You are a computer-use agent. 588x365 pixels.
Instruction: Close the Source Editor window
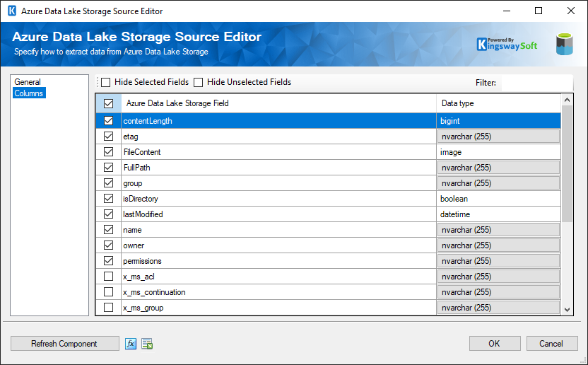pos(571,11)
